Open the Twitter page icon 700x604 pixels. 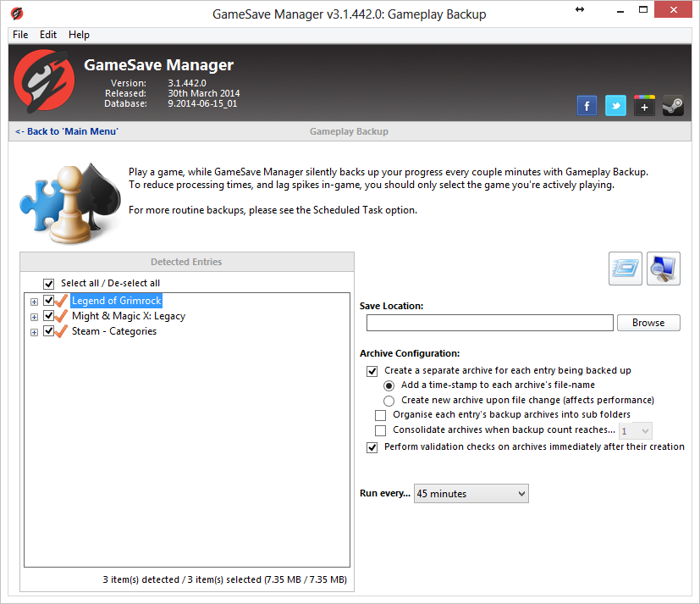coord(615,106)
